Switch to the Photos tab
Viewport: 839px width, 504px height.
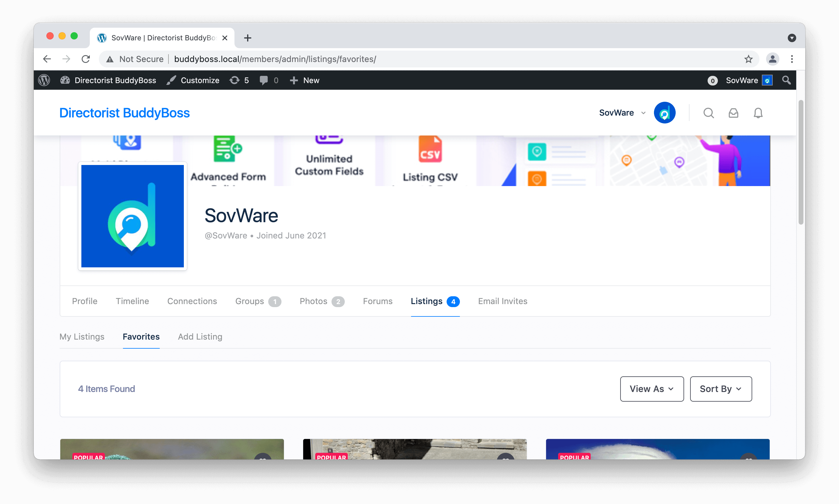(313, 301)
